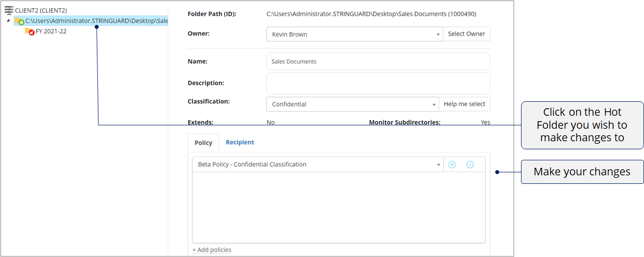Click the Help me select button
644x257 pixels.
pos(464,104)
